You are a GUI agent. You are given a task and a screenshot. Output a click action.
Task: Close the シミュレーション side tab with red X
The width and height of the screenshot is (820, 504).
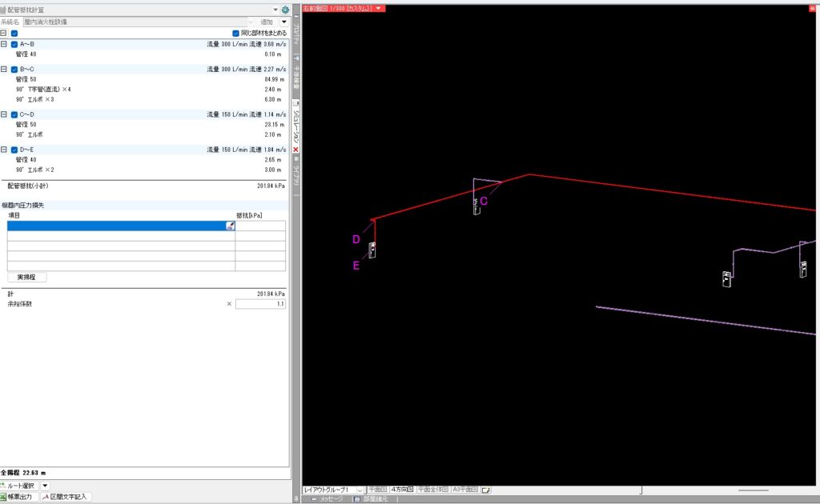pos(295,150)
